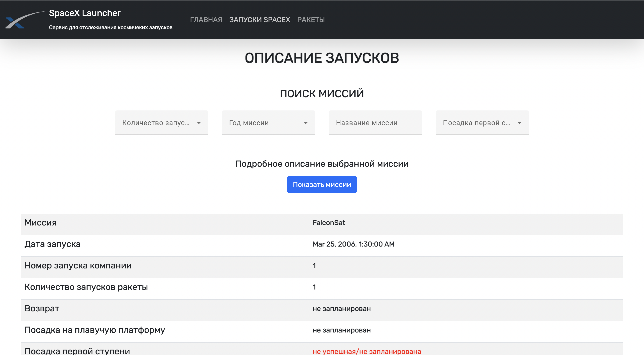Focus the Название миссии input field
This screenshot has height=355, width=644.
(375, 123)
